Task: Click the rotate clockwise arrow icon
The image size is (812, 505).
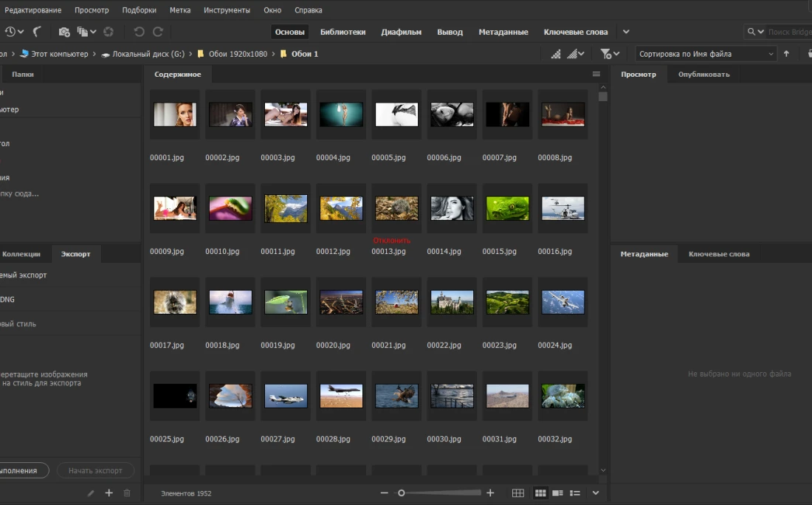Action: (x=158, y=32)
